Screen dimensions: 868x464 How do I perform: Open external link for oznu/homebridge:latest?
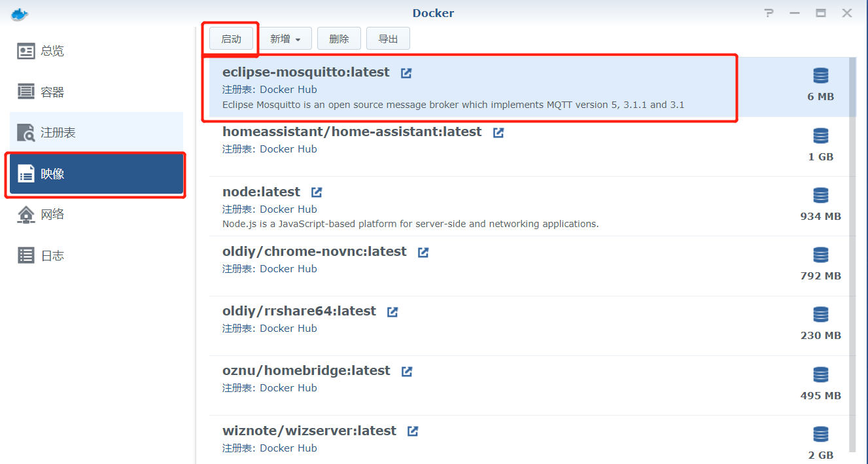[407, 371]
